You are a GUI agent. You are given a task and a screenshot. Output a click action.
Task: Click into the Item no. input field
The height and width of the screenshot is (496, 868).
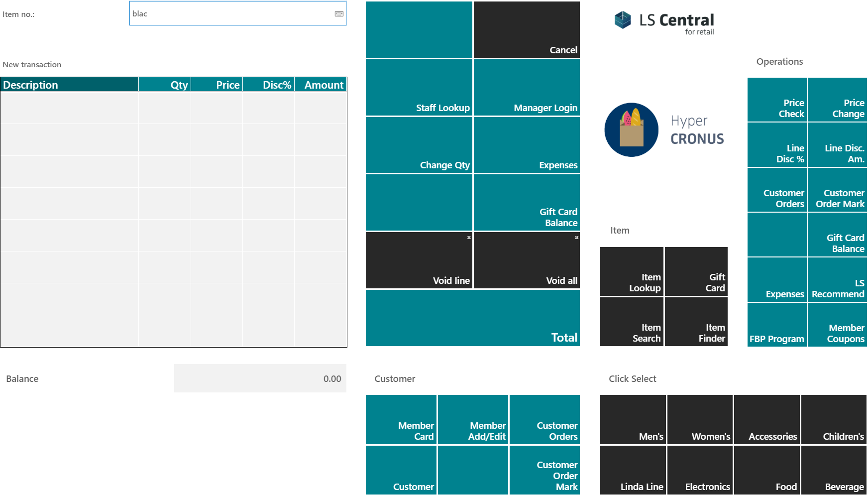pos(237,13)
